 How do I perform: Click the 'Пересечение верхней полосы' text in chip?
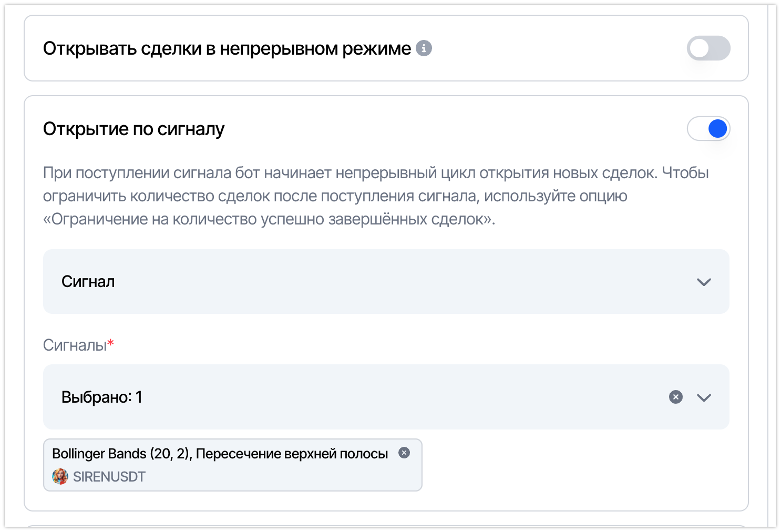point(292,454)
